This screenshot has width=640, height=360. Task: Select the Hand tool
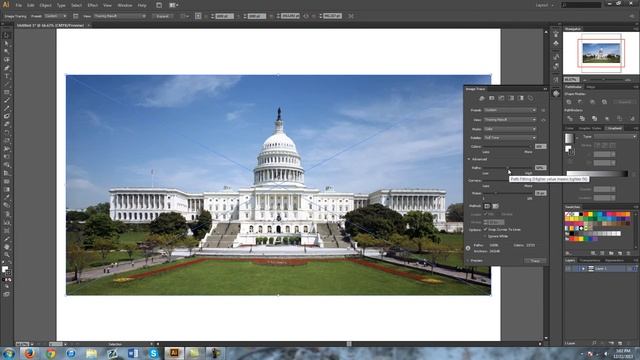coord(7,247)
